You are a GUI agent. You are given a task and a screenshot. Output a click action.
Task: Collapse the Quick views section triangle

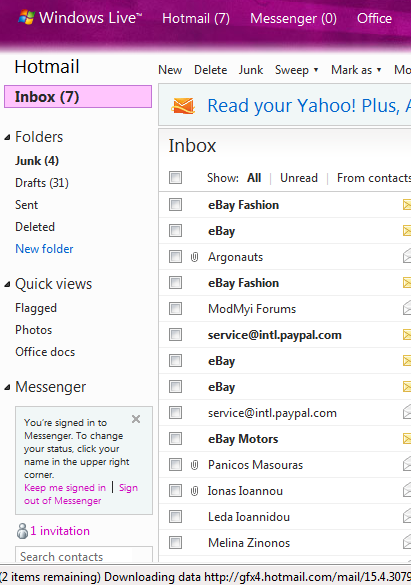[7, 285]
